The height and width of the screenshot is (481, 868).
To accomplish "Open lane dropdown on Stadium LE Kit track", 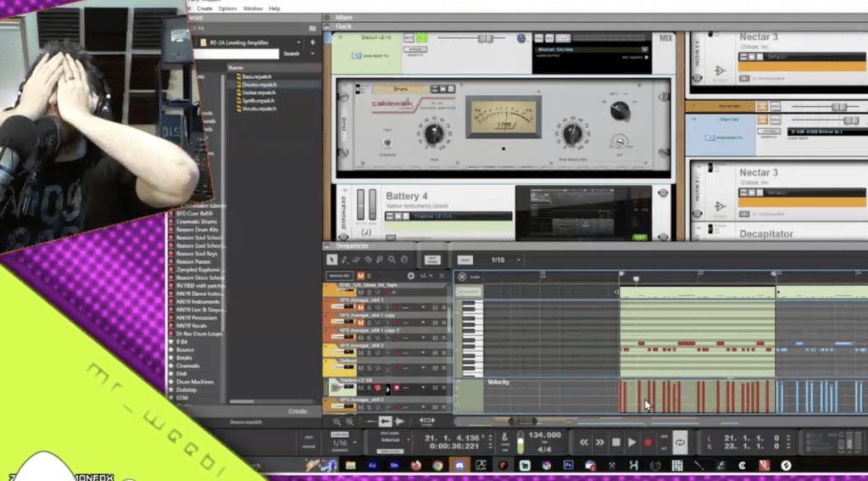I will click(x=424, y=388).
